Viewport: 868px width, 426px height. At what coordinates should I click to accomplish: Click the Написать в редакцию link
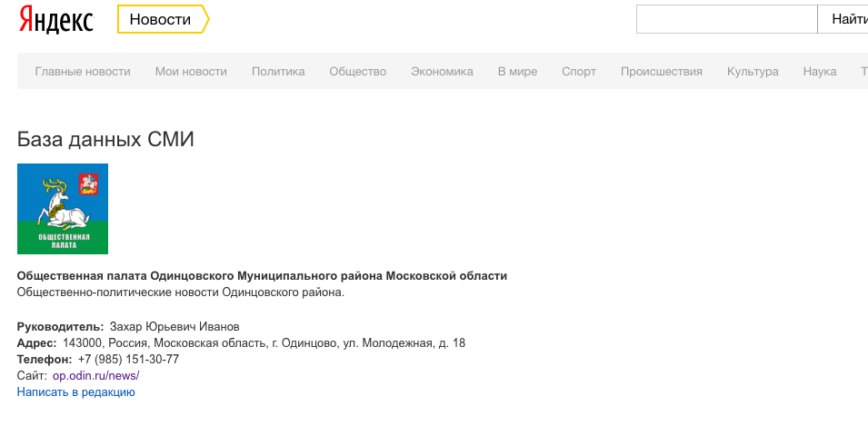[75, 391]
